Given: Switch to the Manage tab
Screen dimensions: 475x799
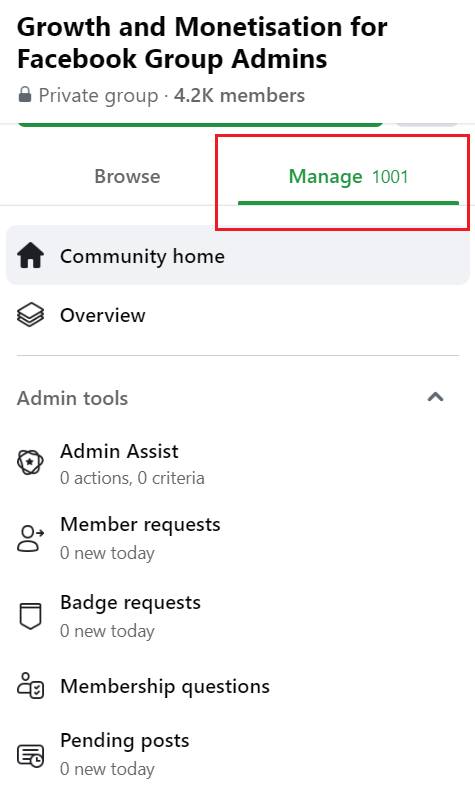Looking at the screenshot, I should tap(349, 176).
